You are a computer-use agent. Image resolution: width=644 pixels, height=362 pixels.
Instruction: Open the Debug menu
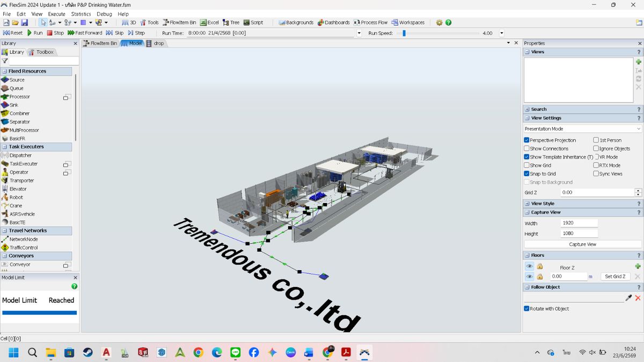point(104,14)
